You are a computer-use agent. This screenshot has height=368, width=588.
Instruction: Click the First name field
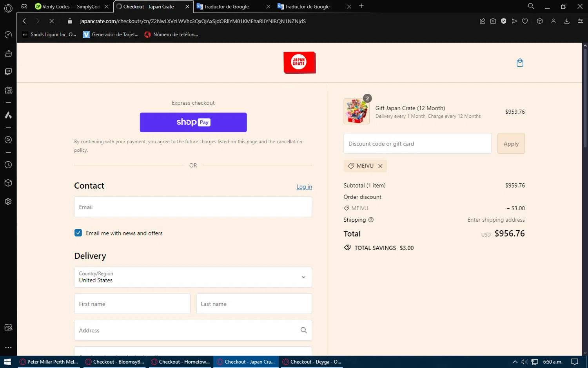(x=132, y=304)
